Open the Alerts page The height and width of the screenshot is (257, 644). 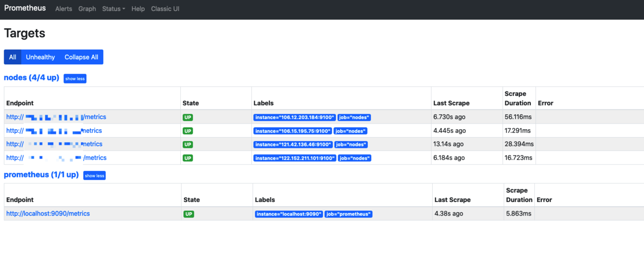(x=63, y=9)
